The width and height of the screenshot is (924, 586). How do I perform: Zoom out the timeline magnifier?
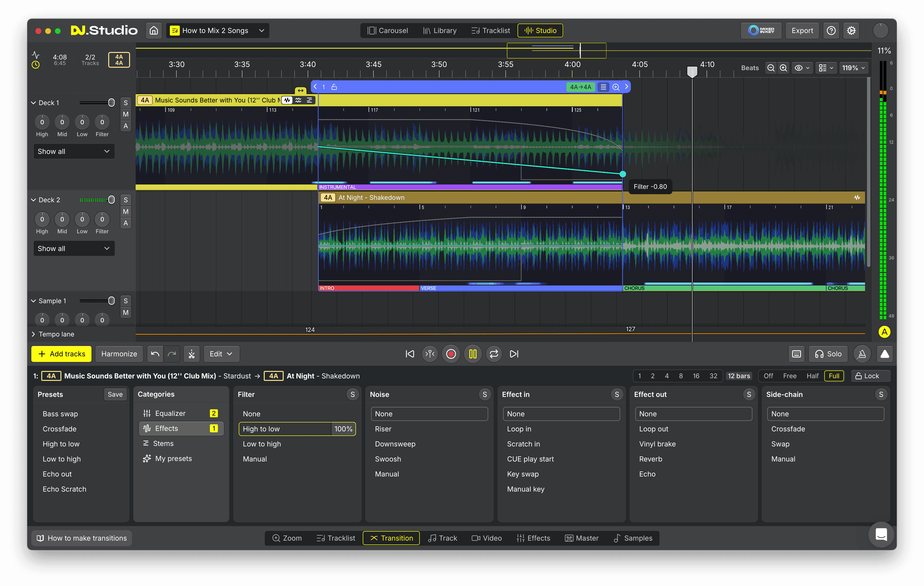(770, 68)
